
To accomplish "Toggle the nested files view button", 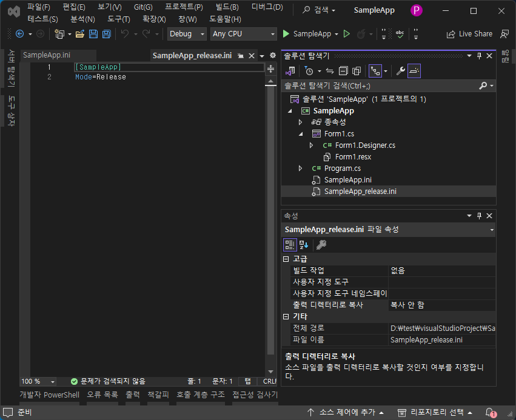I will tap(375, 71).
